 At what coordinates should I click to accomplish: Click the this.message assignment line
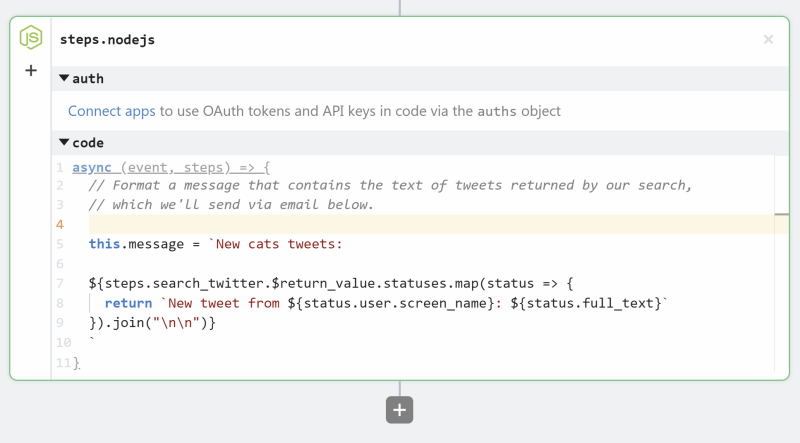coord(215,244)
